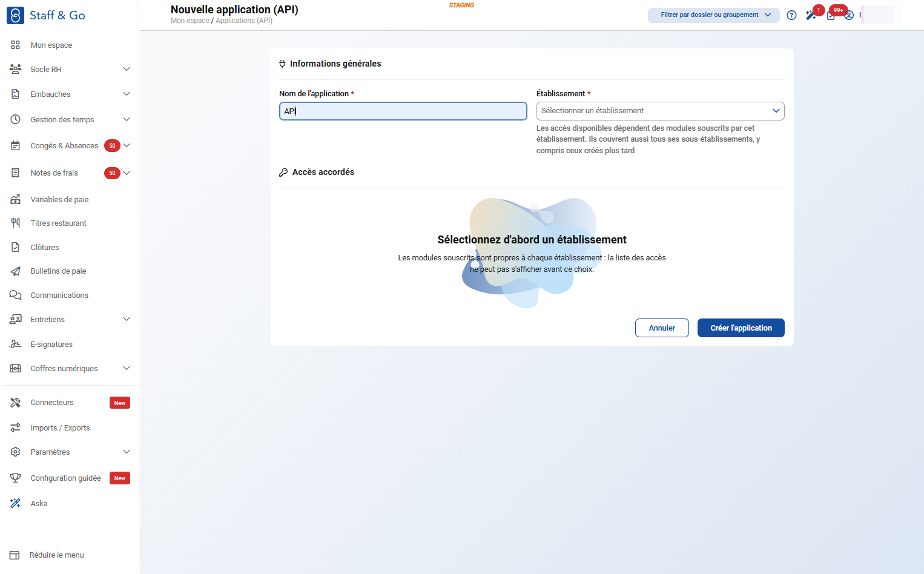Open the Sélectionner un établissement dropdown

[x=660, y=111]
